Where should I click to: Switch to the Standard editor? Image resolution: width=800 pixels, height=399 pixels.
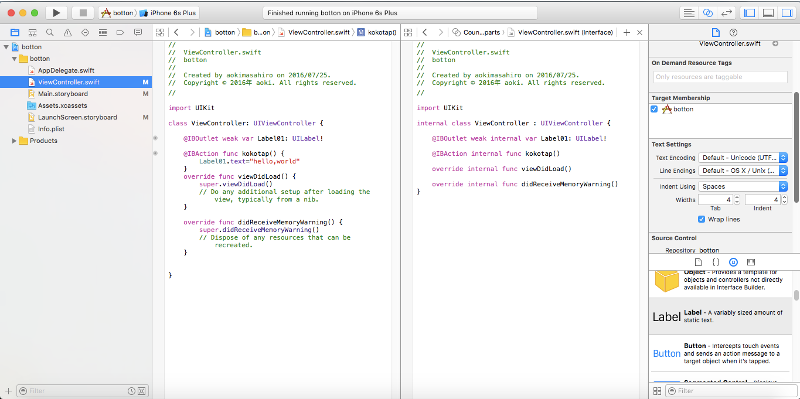coord(689,13)
